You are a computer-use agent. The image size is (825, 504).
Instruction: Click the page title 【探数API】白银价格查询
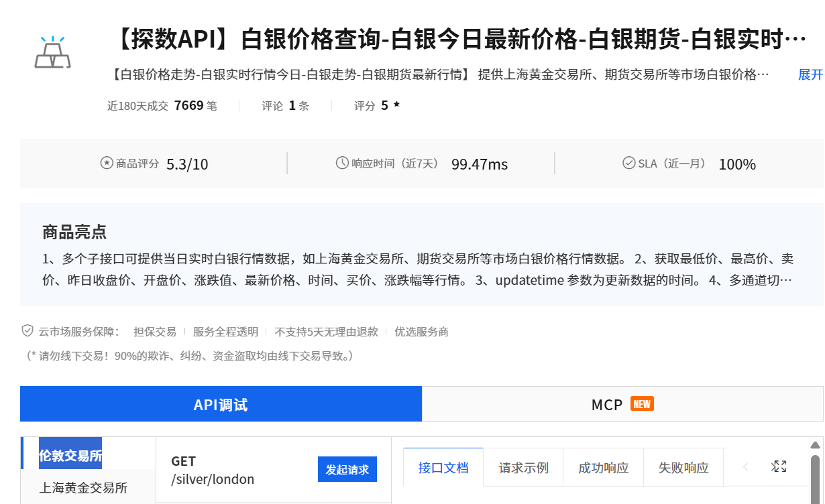point(458,40)
